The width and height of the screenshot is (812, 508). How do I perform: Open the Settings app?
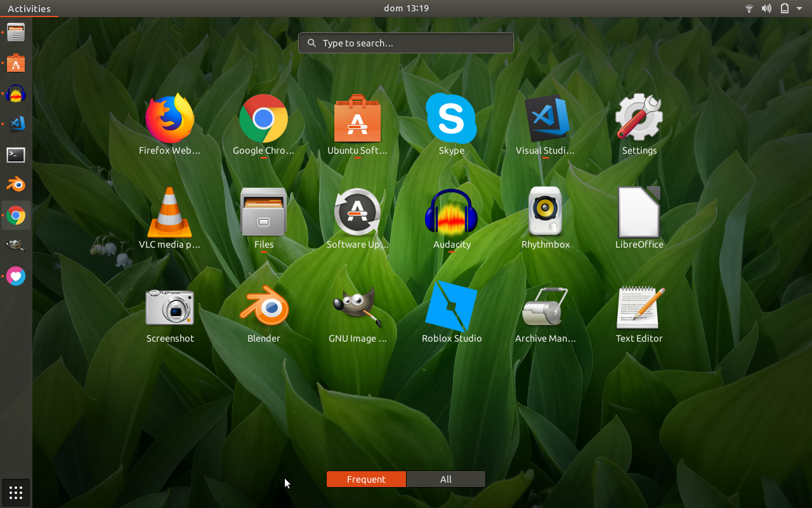click(x=639, y=125)
